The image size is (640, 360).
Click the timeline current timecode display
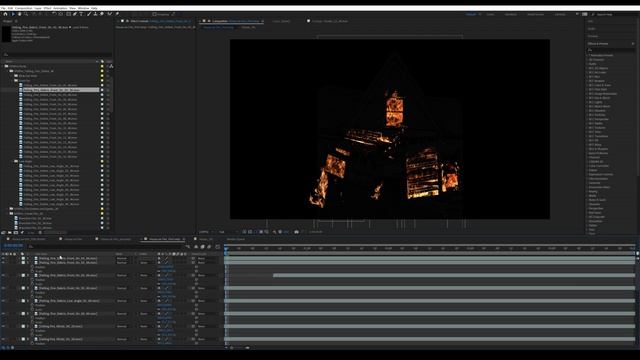(x=13, y=245)
